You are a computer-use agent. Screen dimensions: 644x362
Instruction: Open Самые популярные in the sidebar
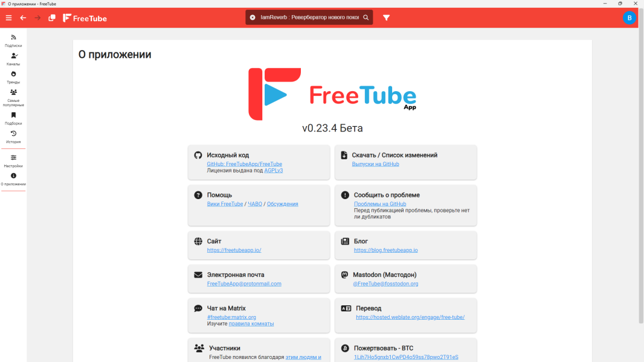pyautogui.click(x=13, y=98)
